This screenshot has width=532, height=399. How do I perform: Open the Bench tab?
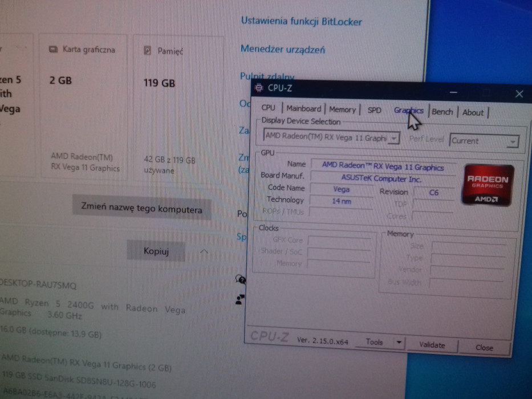point(442,112)
